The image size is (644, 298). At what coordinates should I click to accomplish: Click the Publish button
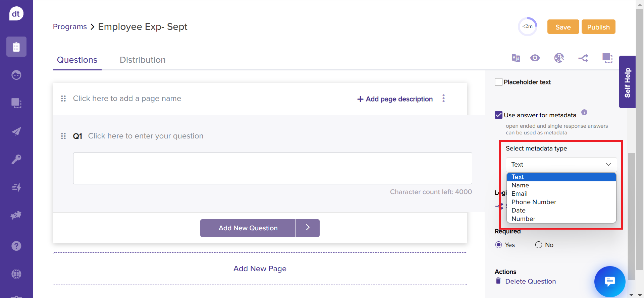598,27
